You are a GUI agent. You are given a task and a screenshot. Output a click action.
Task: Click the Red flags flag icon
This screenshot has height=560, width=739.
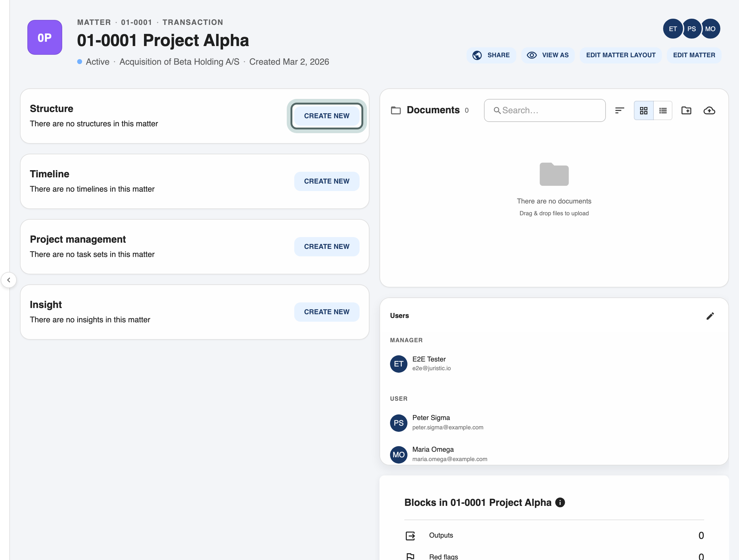[x=410, y=556]
